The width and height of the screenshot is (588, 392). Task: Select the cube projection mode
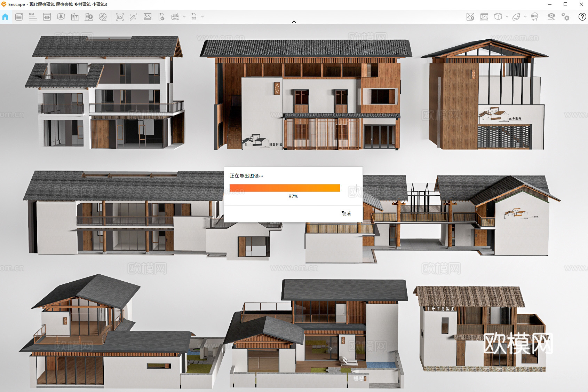[498, 17]
